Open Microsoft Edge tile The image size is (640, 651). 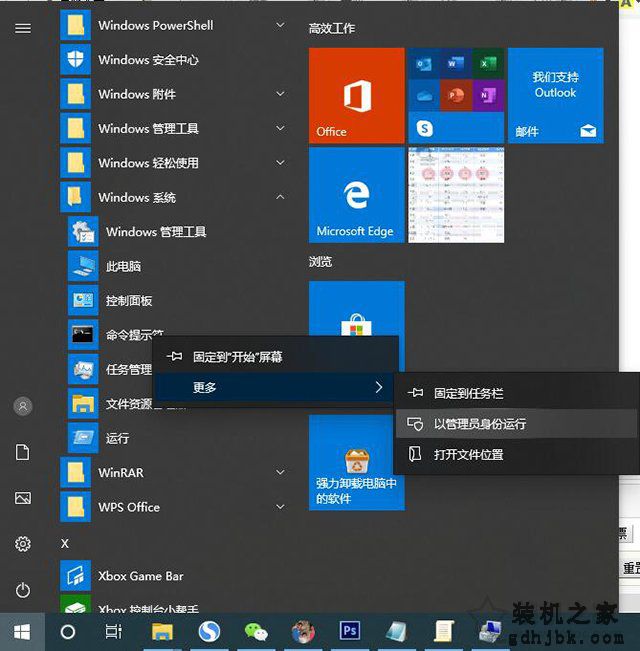357,195
